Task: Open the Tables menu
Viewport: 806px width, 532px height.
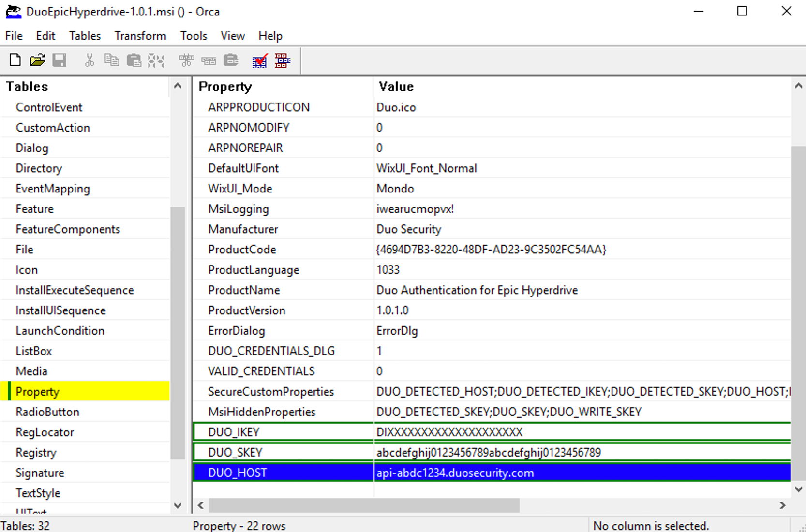Action: tap(85, 36)
